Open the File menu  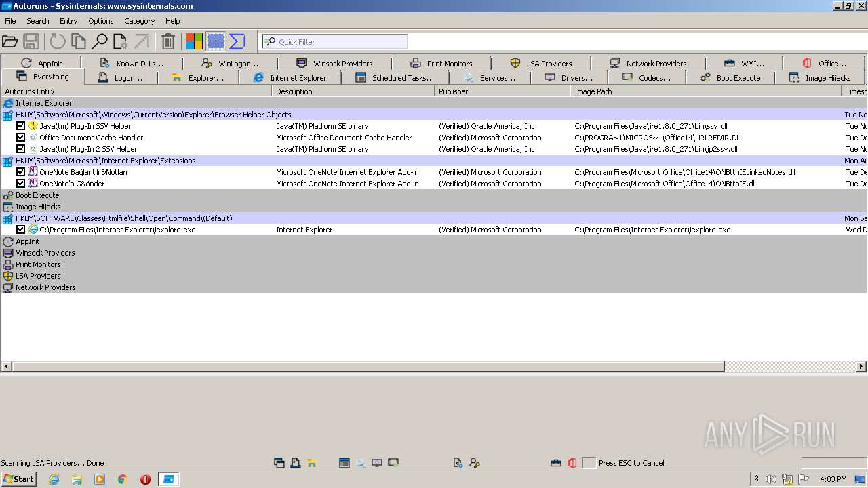[x=10, y=21]
